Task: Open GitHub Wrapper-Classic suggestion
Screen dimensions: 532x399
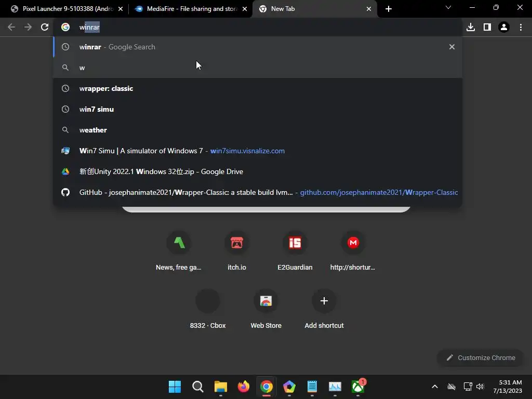Action: (258, 192)
